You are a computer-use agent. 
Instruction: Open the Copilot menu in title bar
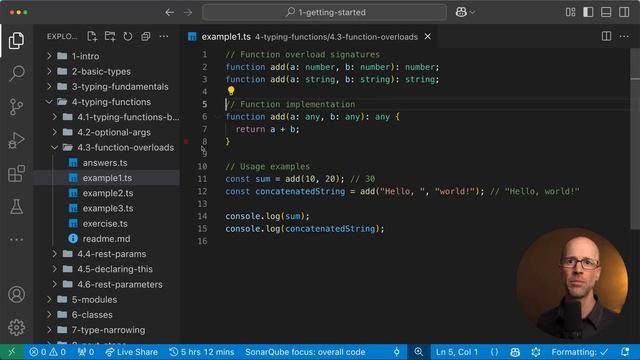[x=465, y=12]
